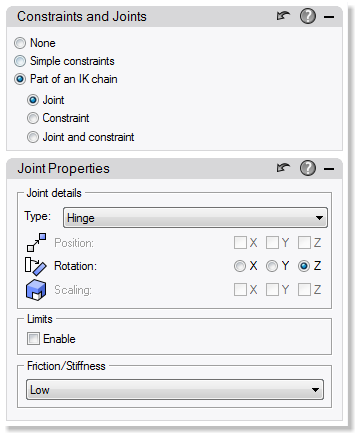The width and height of the screenshot is (360, 438).
Task: Collapse the Joint Properties panel
Action: coord(329,169)
